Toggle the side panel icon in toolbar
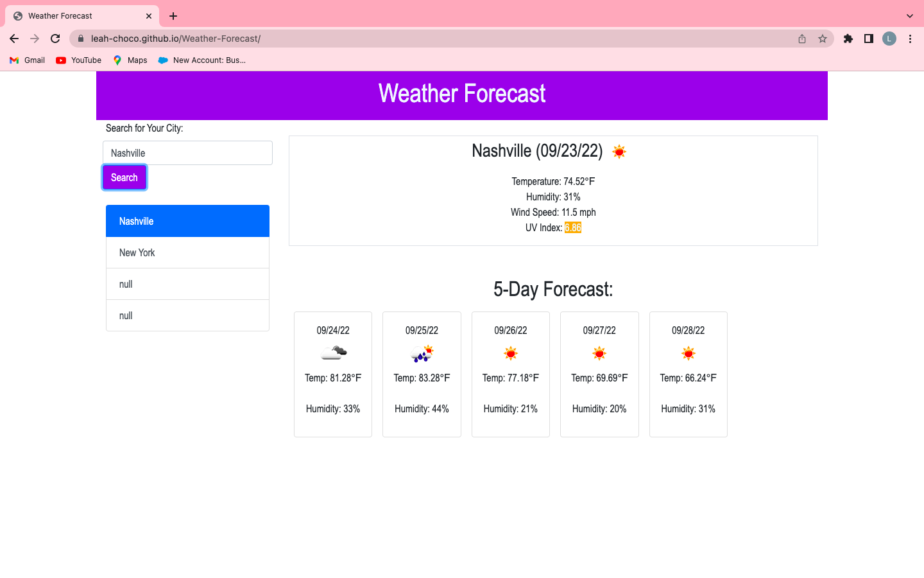The image size is (924, 578). pyautogui.click(x=868, y=39)
